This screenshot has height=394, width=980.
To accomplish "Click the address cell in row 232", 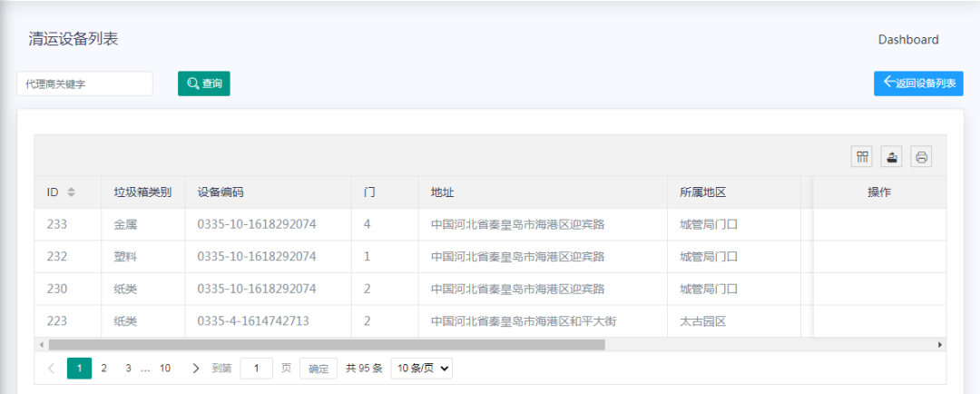I will pyautogui.click(x=543, y=256).
